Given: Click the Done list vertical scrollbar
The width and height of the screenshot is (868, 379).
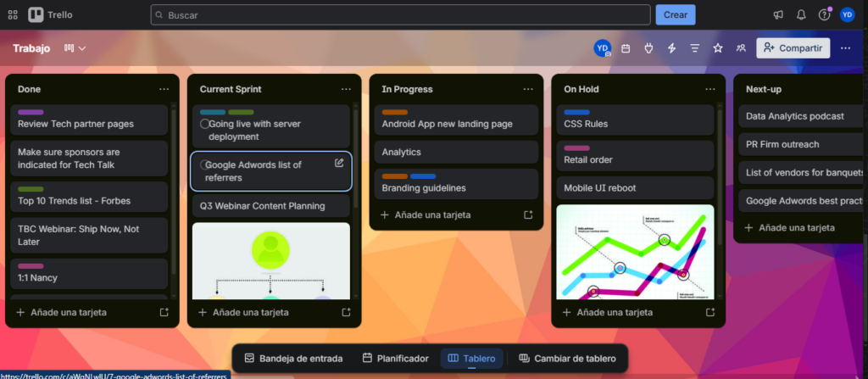Looking at the screenshot, I should [x=173, y=191].
